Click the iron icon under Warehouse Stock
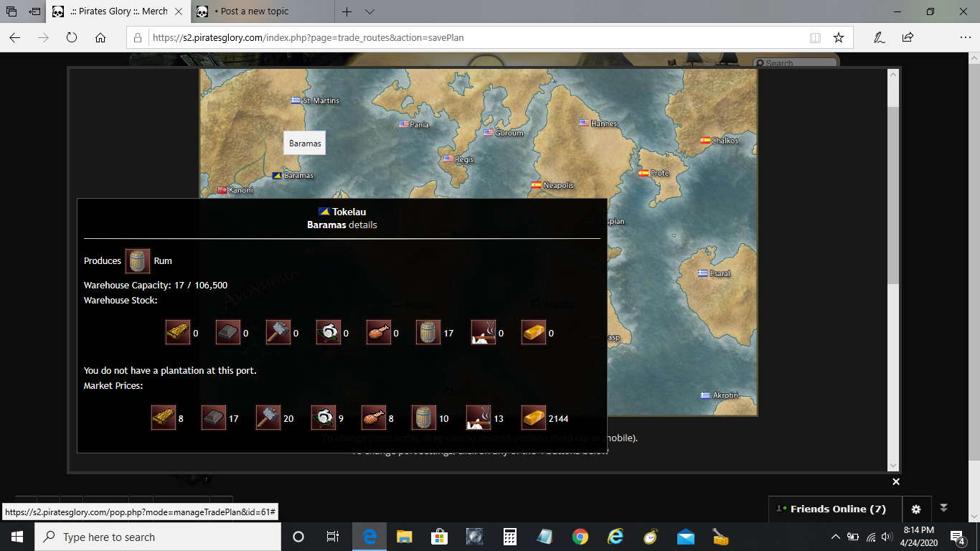This screenshot has height=551, width=980. point(228,333)
